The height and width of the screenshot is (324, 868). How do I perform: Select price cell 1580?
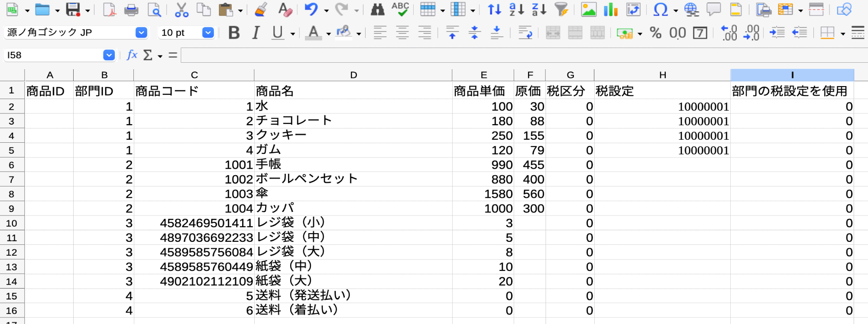click(x=483, y=194)
